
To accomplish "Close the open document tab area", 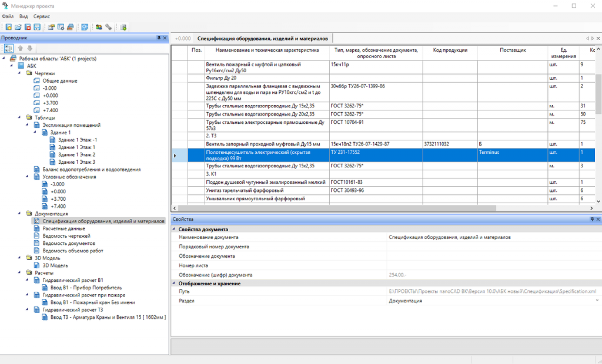I will [598, 38].
